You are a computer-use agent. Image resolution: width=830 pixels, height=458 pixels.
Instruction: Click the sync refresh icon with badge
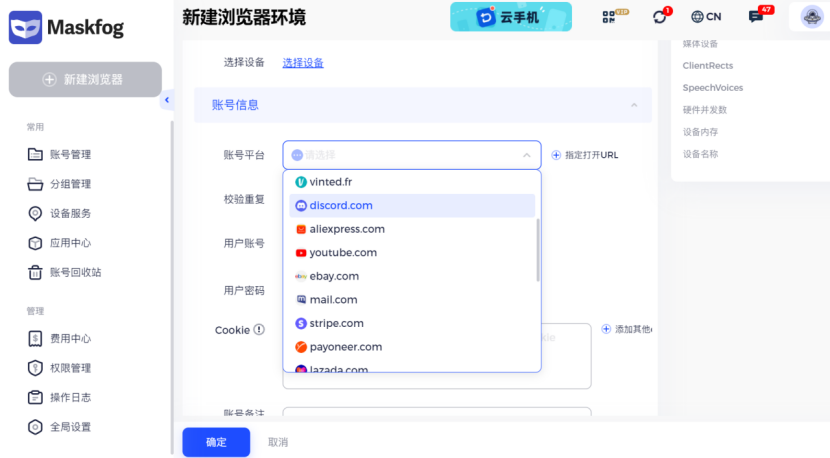pos(661,16)
